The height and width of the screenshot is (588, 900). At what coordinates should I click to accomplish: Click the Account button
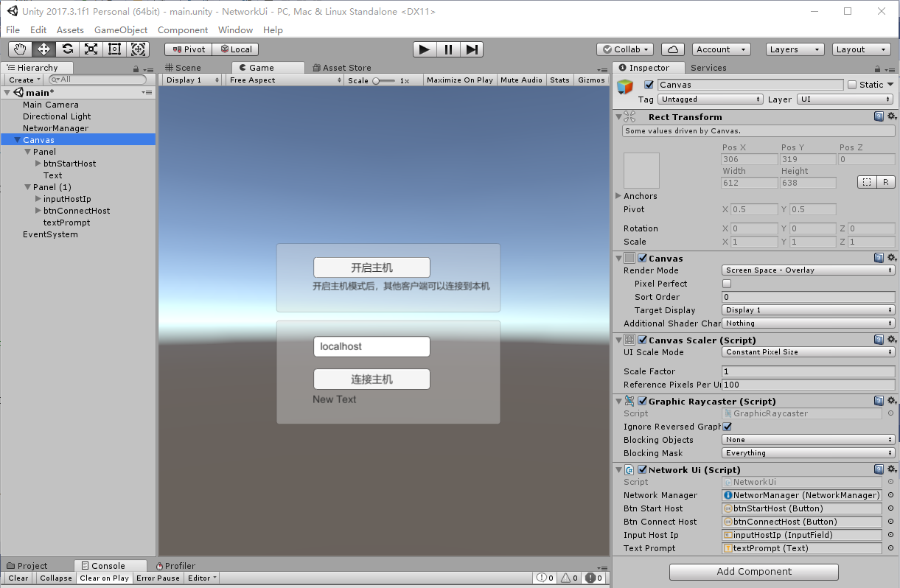(x=721, y=49)
